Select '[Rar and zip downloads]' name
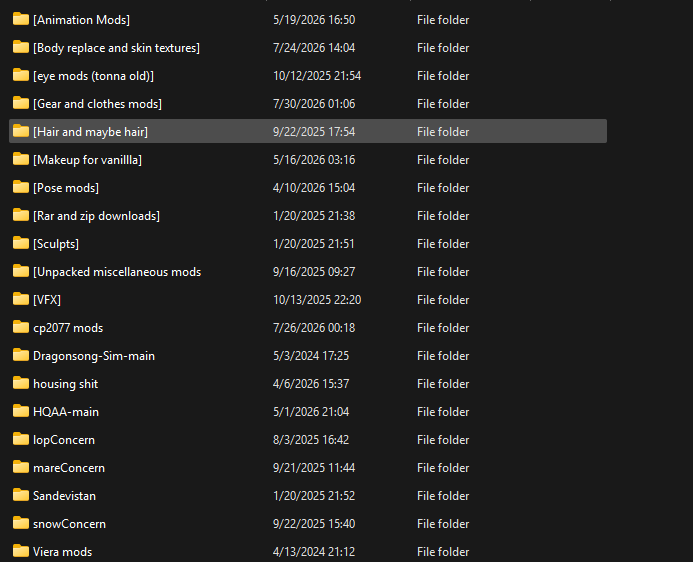Screen dimensions: 693x562 [x=96, y=216]
